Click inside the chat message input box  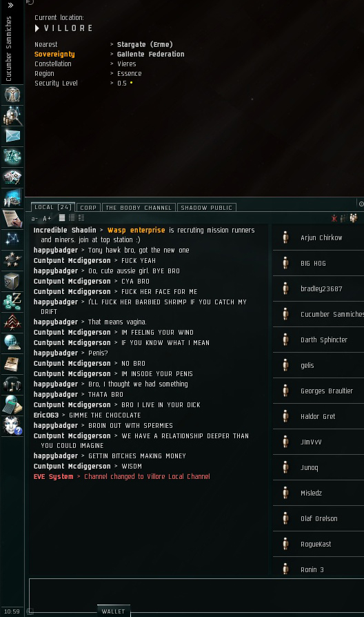coord(196,596)
